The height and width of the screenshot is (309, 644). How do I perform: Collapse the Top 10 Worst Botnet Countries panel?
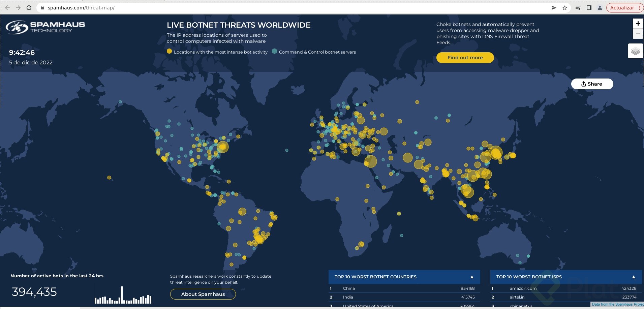coord(472,277)
